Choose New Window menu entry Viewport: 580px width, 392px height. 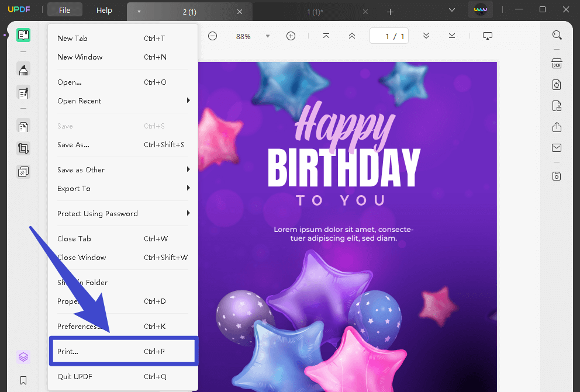point(123,57)
